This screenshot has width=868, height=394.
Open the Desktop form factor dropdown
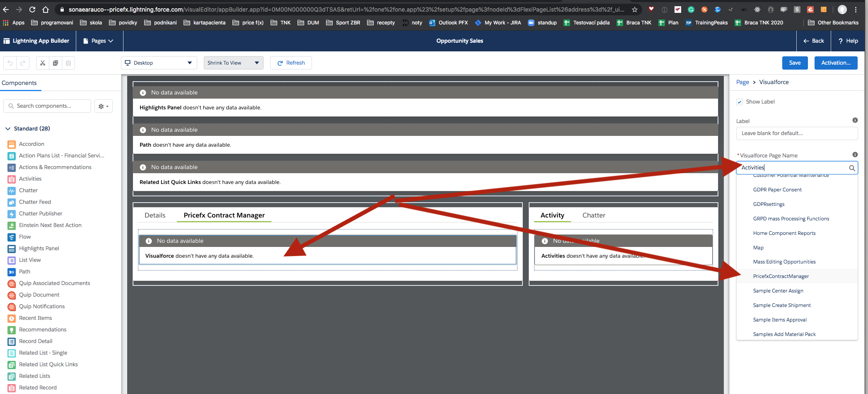click(x=159, y=63)
